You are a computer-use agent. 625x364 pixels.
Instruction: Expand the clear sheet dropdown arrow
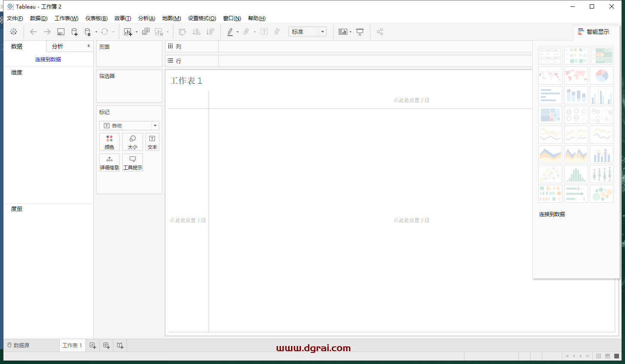[x=167, y=32]
